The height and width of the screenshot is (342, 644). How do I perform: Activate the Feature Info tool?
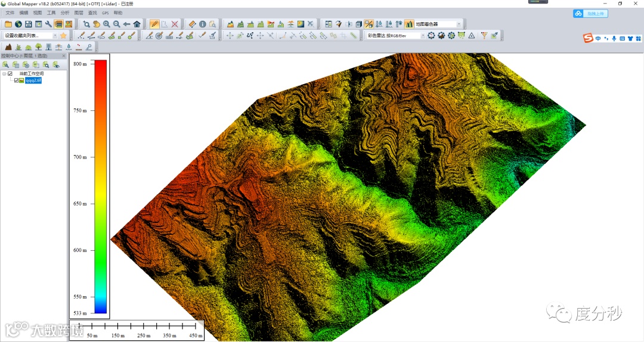202,24
